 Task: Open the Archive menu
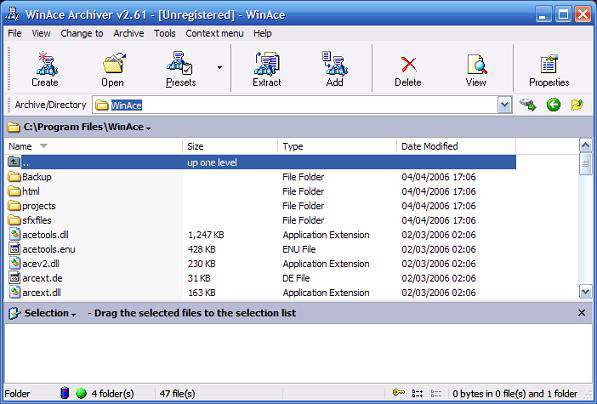(129, 34)
